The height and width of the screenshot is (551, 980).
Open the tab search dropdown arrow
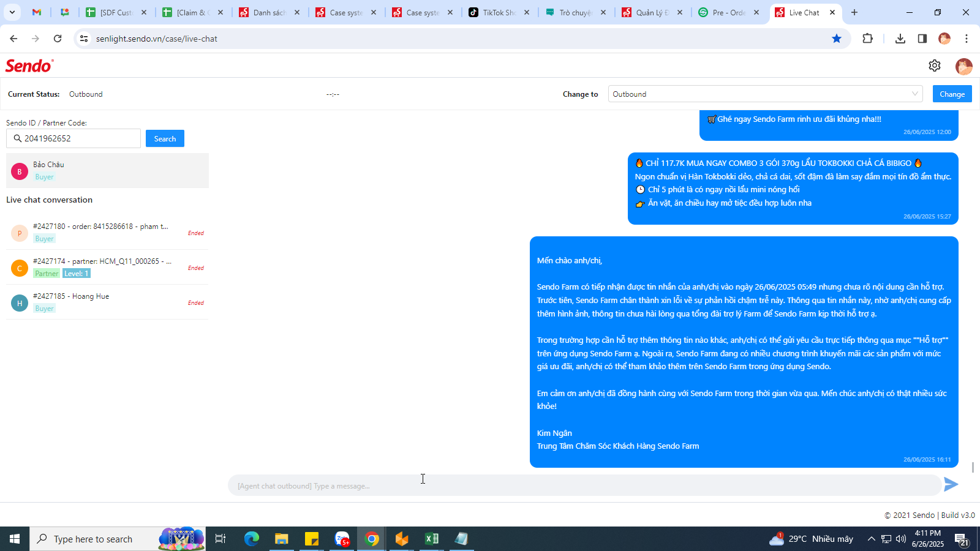pos(12,12)
